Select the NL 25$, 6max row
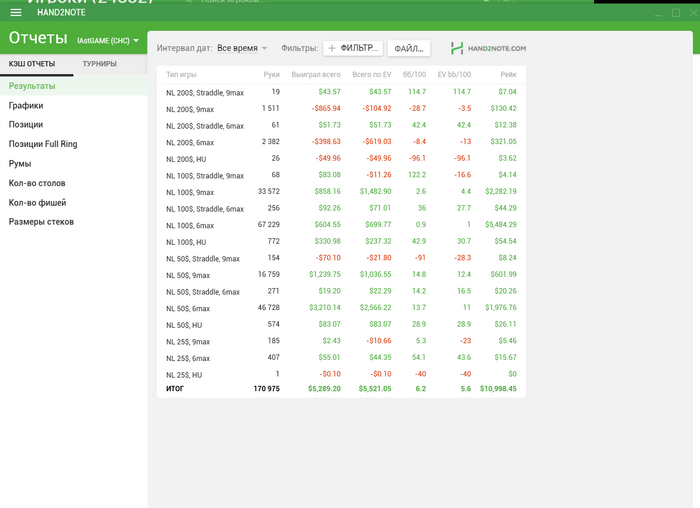This screenshot has height=508, width=700. [341, 358]
